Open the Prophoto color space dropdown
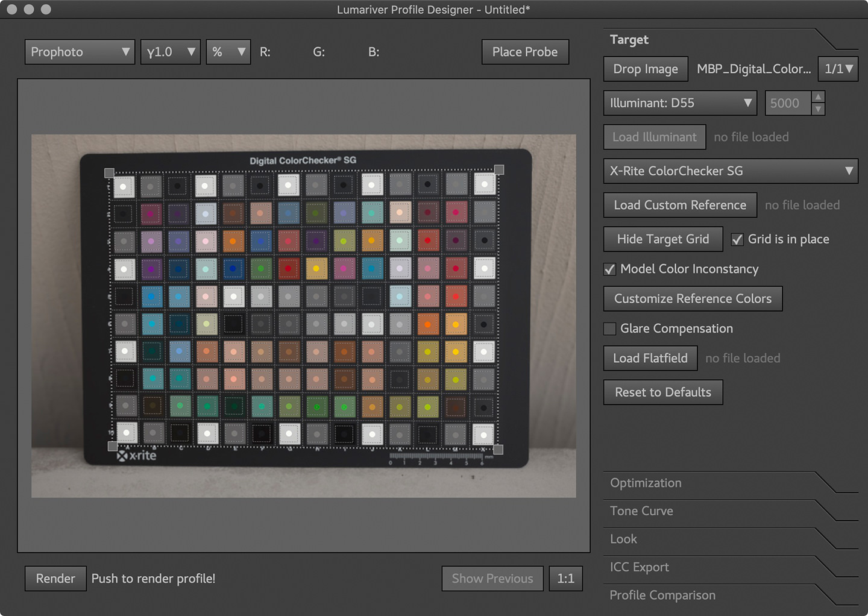 (x=79, y=52)
